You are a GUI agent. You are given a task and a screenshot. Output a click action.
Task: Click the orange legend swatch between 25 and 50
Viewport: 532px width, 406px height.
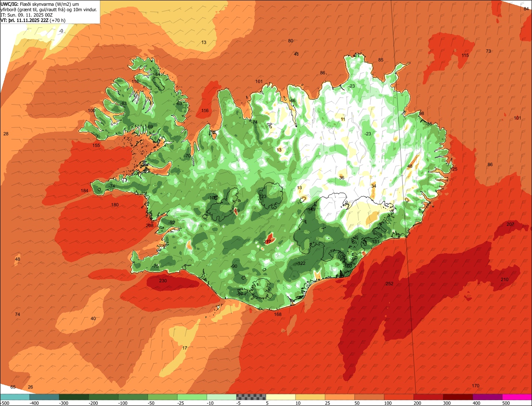[x=340, y=396]
